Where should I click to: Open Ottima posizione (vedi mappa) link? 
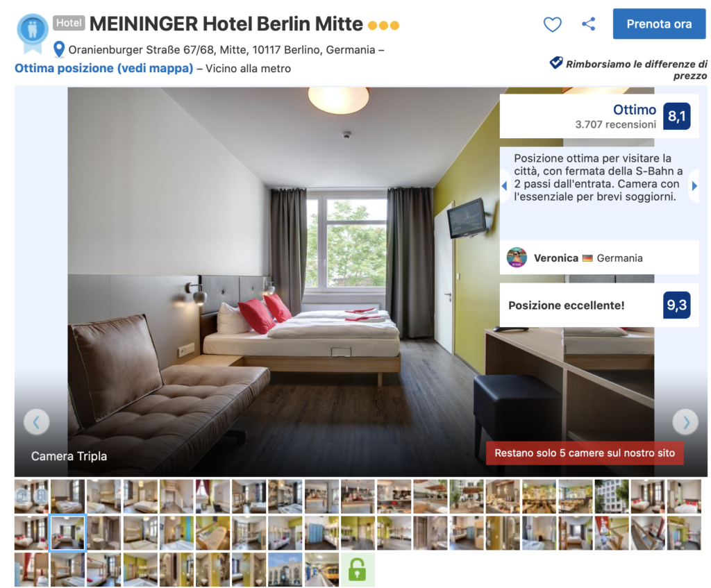point(104,69)
